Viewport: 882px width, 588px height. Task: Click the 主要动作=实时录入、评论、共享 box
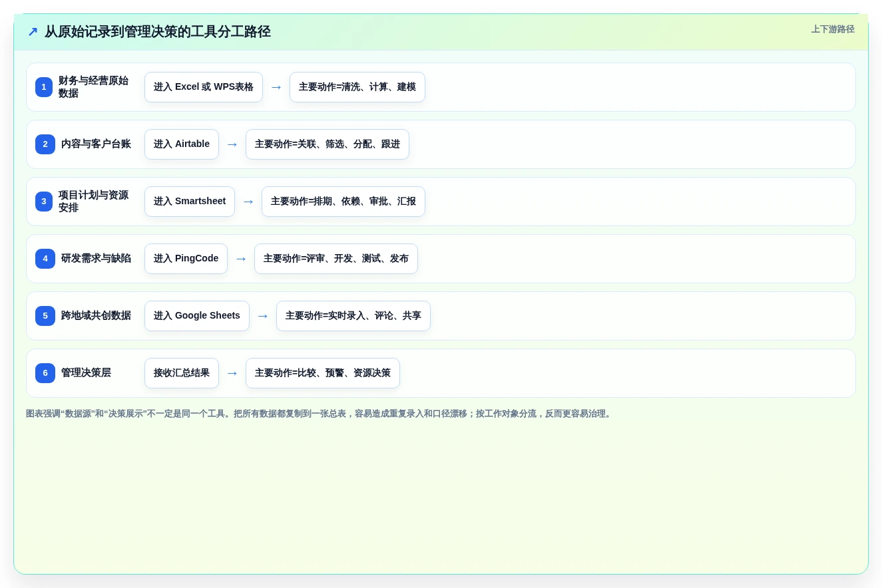[353, 316]
